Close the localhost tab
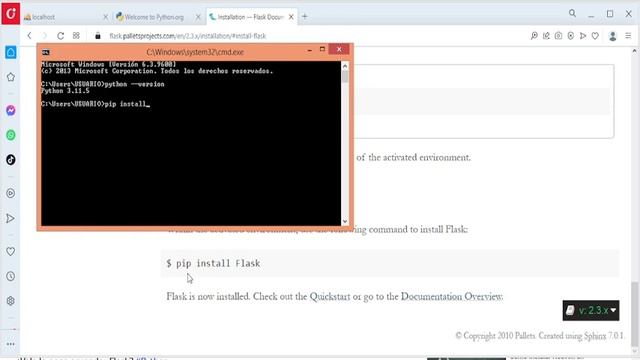The image size is (640, 360). 105,17
